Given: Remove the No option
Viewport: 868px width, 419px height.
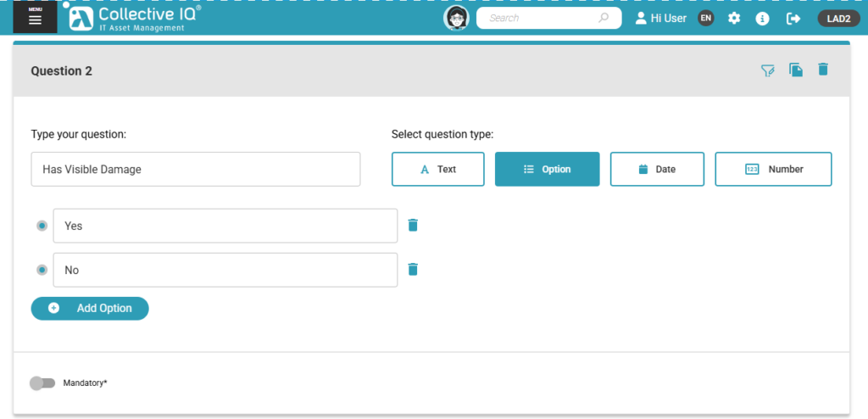Looking at the screenshot, I should (x=413, y=270).
